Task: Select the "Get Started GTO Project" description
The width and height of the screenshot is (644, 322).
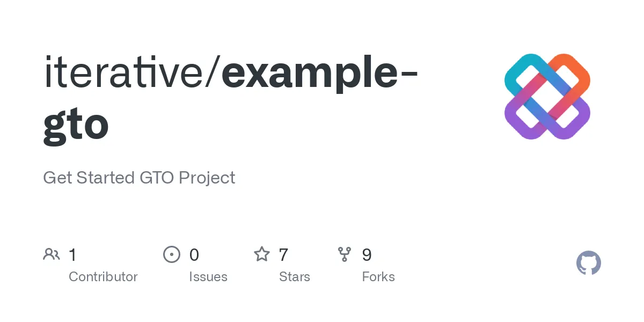Action: (x=139, y=178)
